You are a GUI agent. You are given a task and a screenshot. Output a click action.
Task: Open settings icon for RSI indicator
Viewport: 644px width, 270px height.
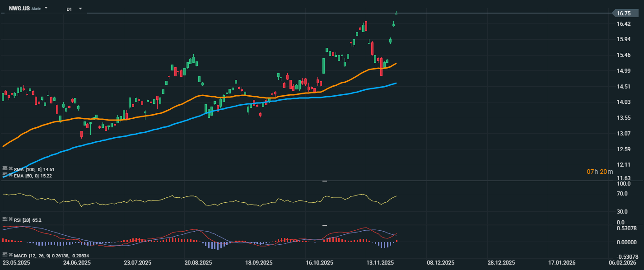click(5, 219)
